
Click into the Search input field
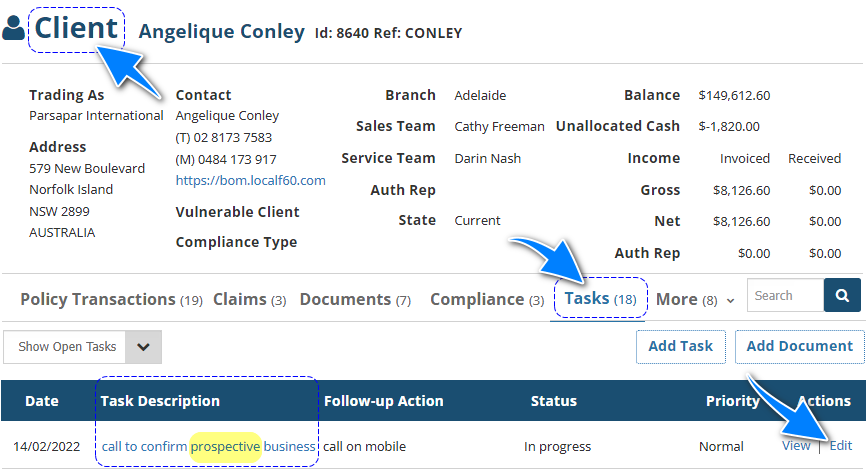[785, 296]
